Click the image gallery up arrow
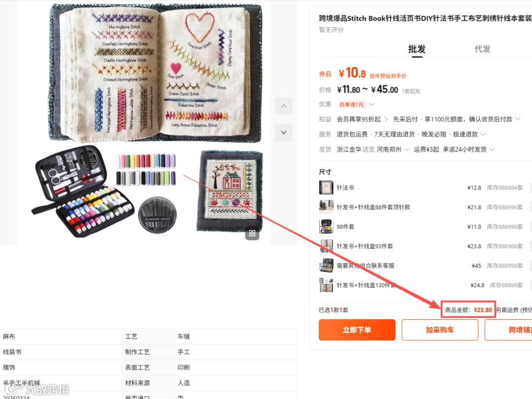The image size is (532, 399). [x=284, y=106]
